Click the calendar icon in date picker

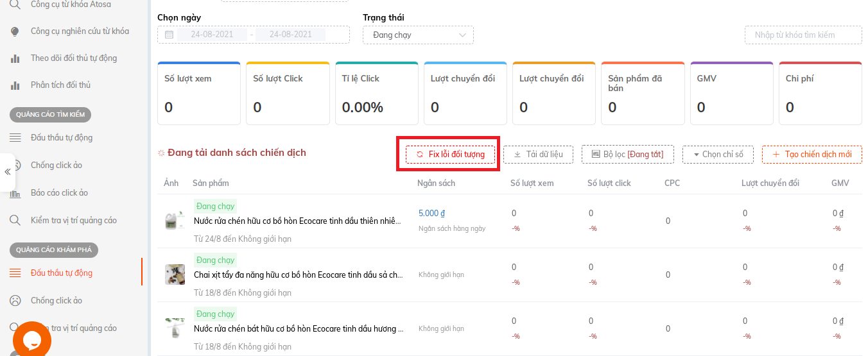(x=169, y=35)
